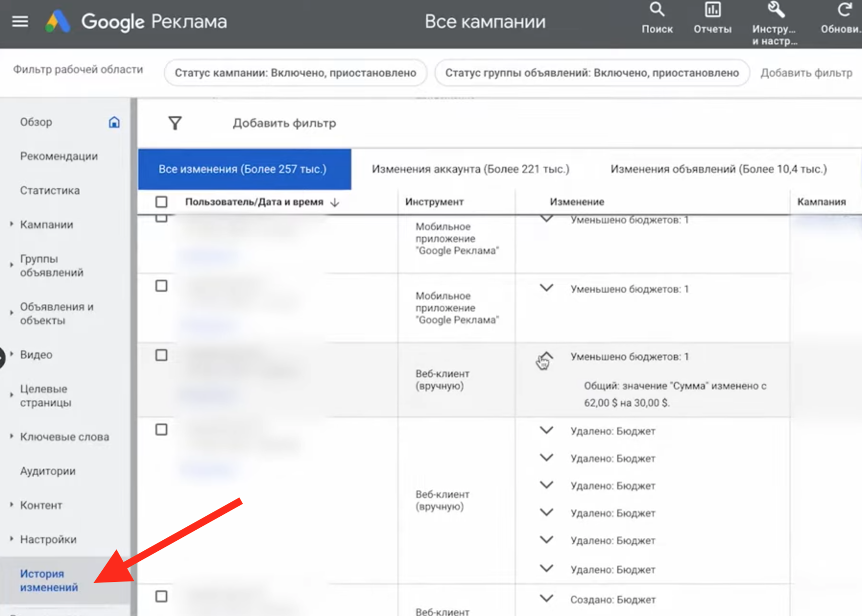Open the Статус кампании filter chip

click(x=295, y=73)
